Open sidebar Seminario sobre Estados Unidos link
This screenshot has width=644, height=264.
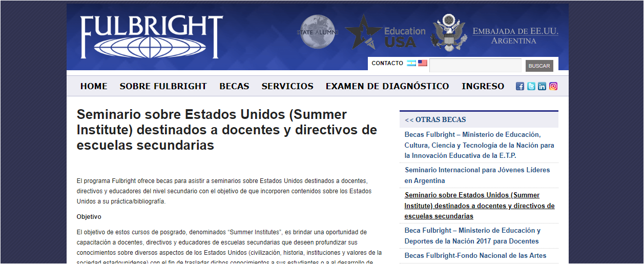point(480,206)
